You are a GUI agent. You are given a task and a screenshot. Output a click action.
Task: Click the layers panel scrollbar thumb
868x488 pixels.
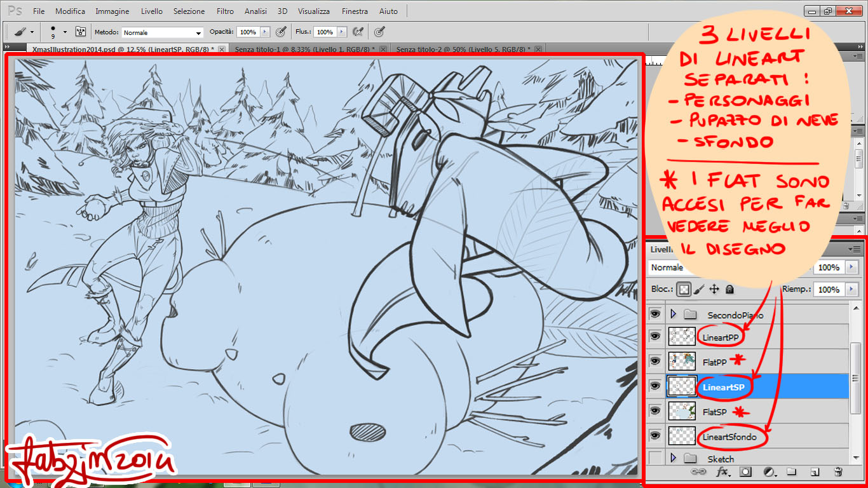point(857,378)
